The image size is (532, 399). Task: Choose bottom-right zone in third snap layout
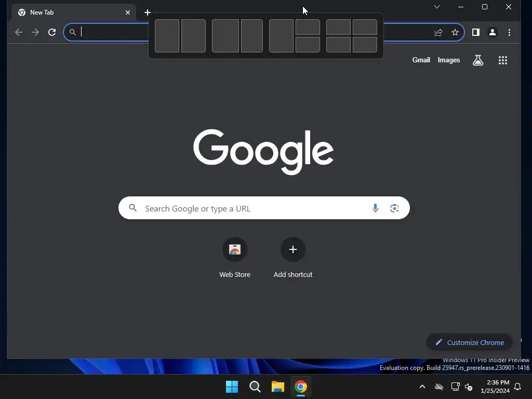[x=308, y=45]
